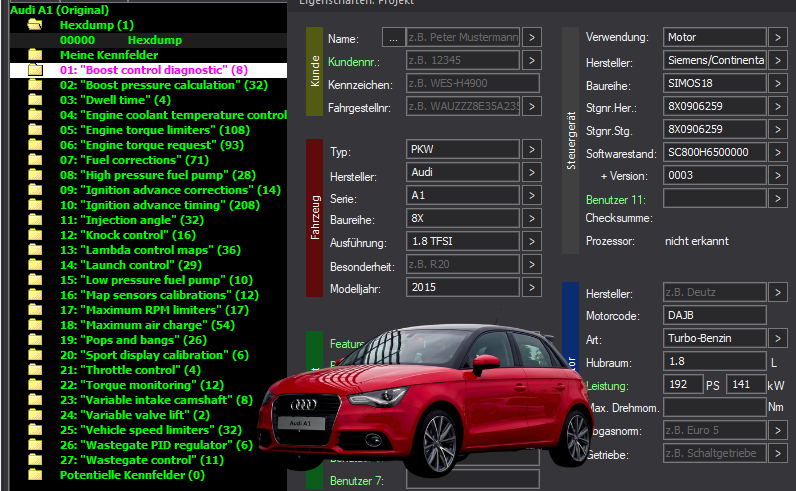Click the red Audi A1 car image
The image size is (796, 491).
pyautogui.click(x=425, y=400)
